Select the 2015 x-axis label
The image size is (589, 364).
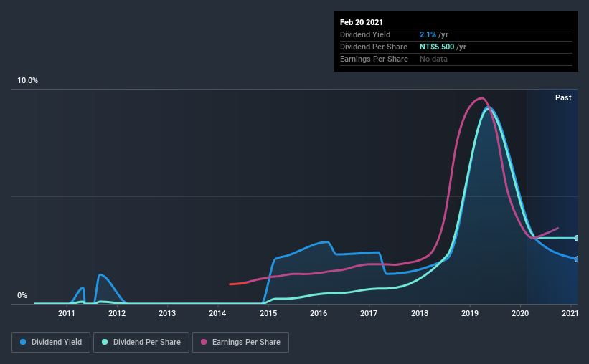coord(268,313)
